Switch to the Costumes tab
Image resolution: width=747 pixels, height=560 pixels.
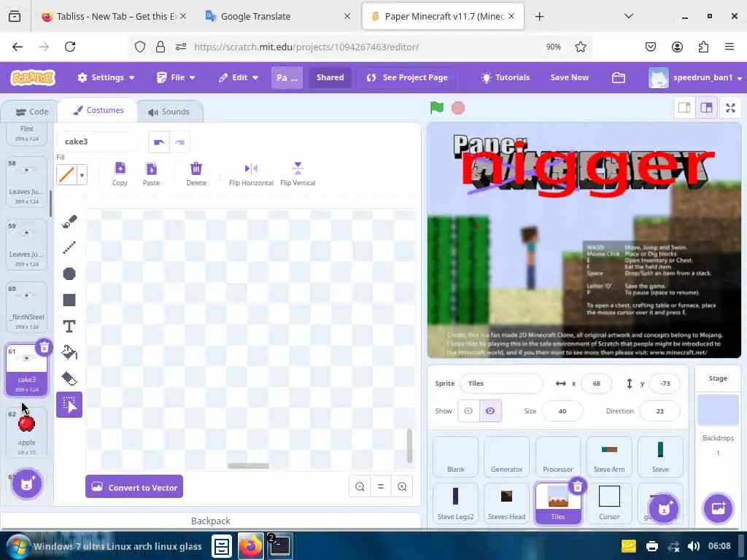coord(98,111)
